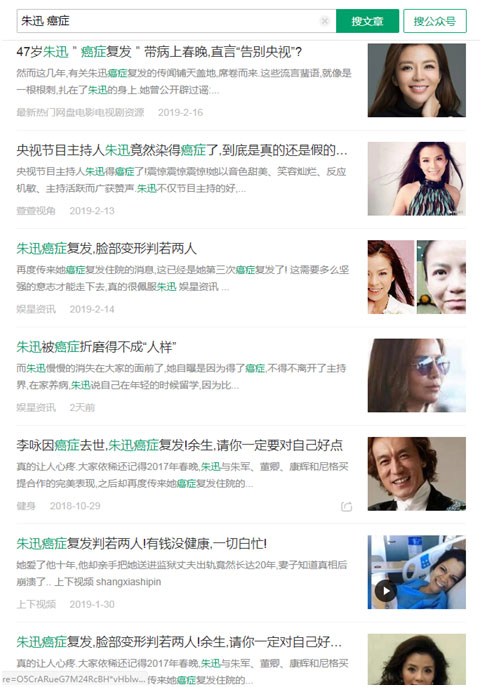The width and height of the screenshot is (482, 687).
Task: Open the account name 娱星资讯 dated 2019-2-14
Action: [x=36, y=309]
